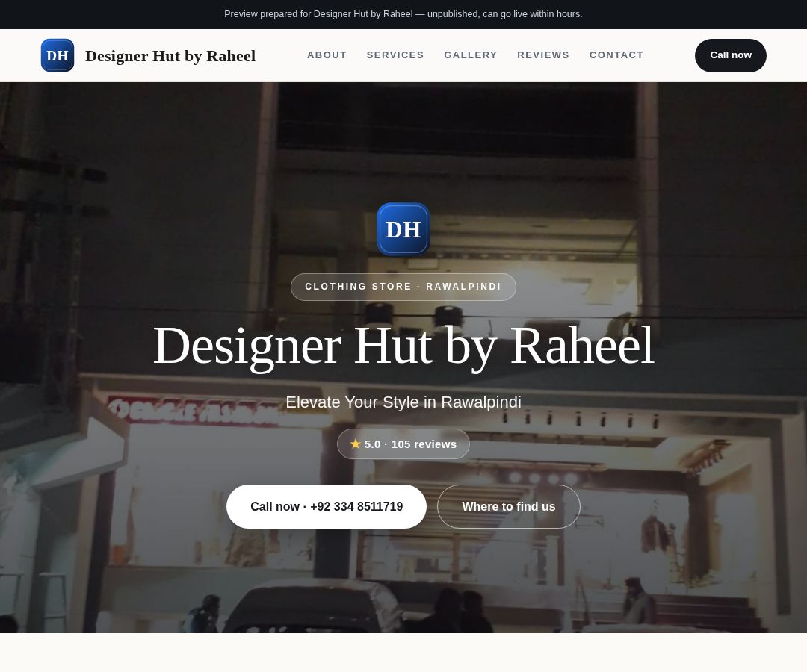The height and width of the screenshot is (672, 807).
Task: Open the Contact nav link
Action: 616,55
